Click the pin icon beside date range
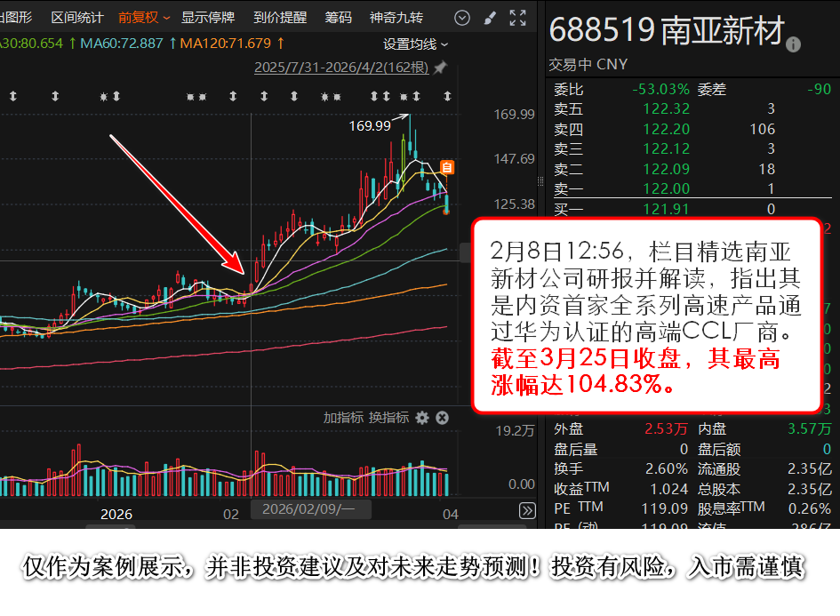This screenshot has width=840, height=616. pos(440,68)
